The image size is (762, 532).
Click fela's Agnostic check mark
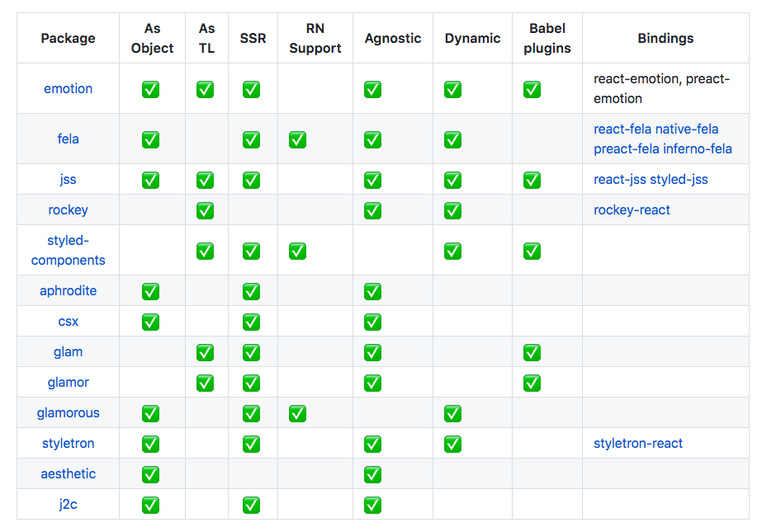(372, 139)
